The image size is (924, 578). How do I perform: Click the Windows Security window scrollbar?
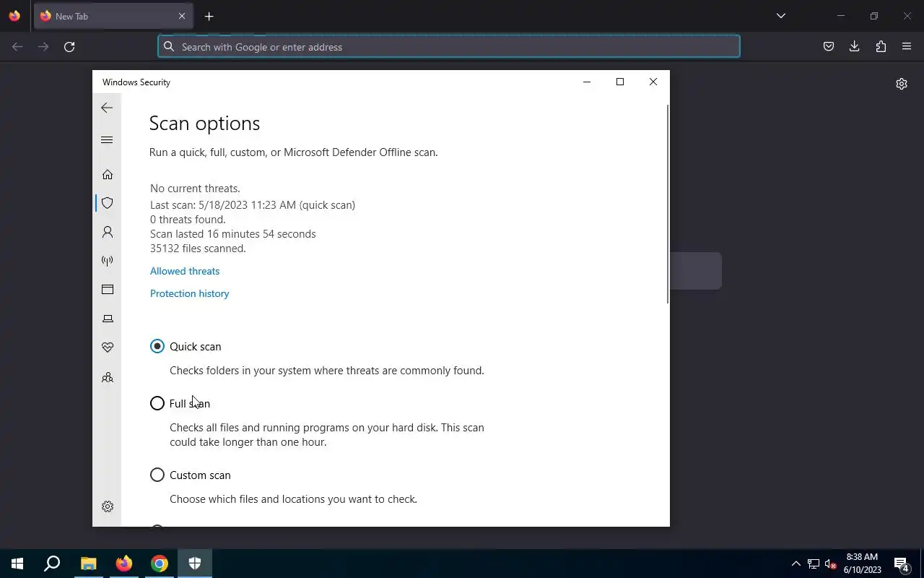pos(668,204)
